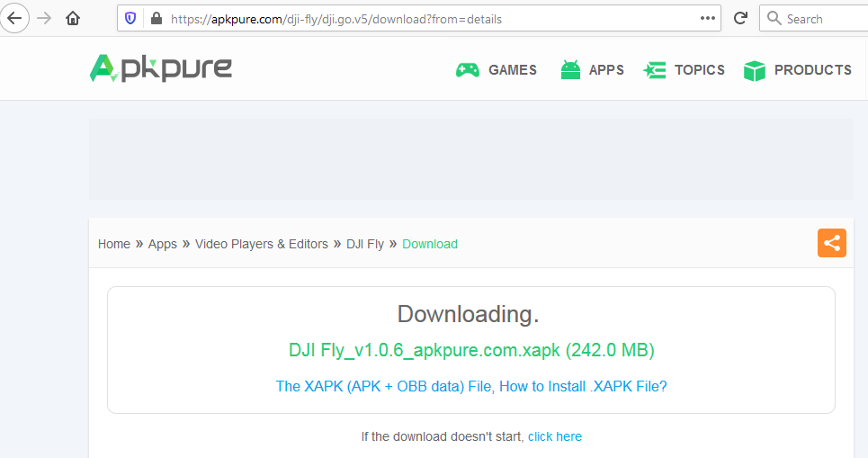Screen dimensions: 868x458
Task: Open the browser home page icon
Action: tap(73, 18)
